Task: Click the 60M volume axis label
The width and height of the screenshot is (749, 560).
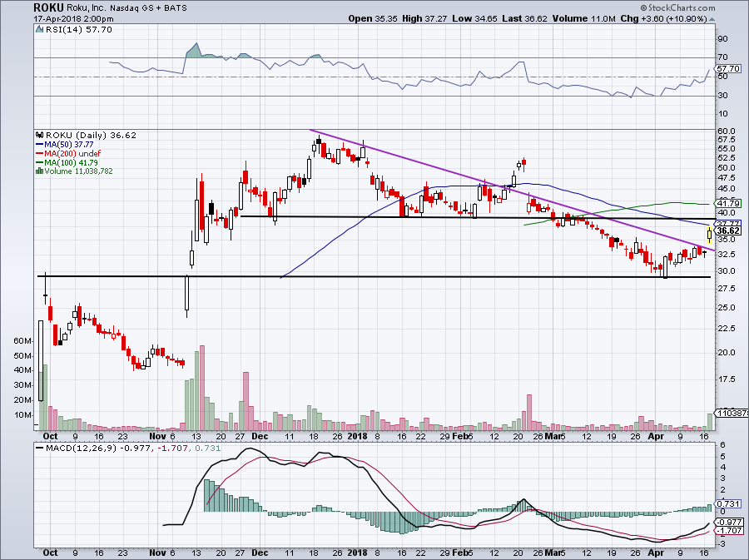Action: (23, 341)
